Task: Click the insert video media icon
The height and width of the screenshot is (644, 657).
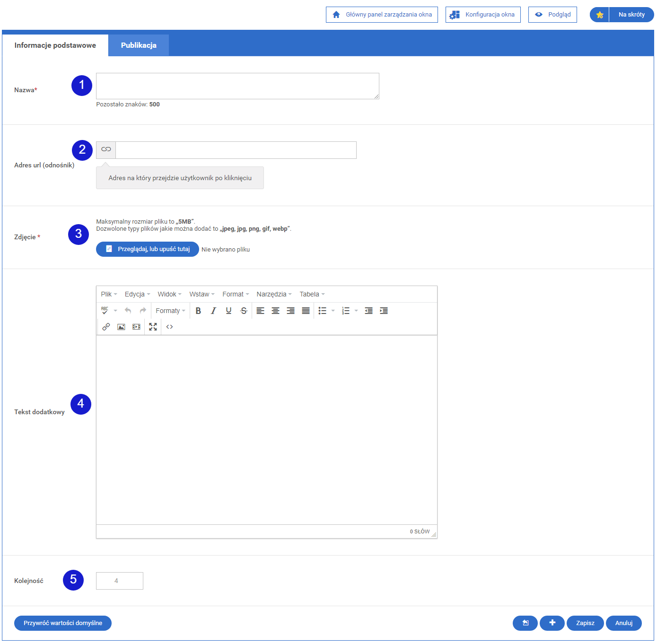Action: click(136, 327)
